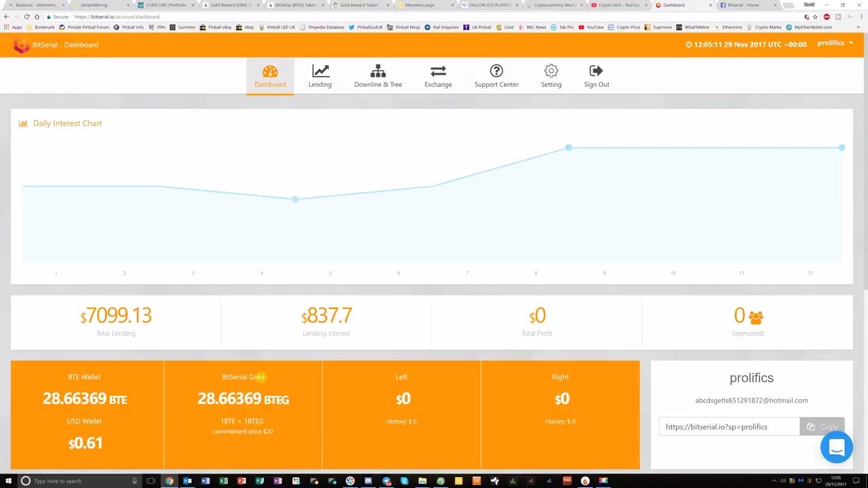Open Task View in the taskbar
This screenshot has height=488, width=868.
click(151, 481)
